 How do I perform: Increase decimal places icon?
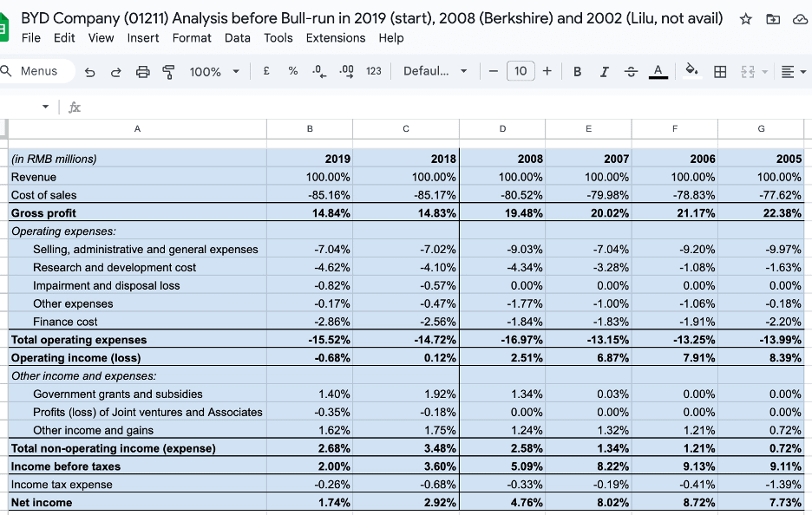pos(346,71)
